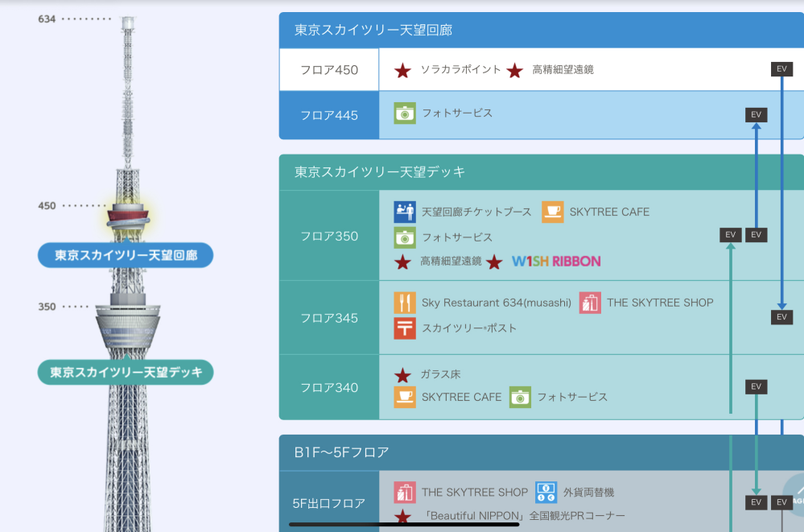This screenshot has height=532, width=804.
Task: Click フォトサービス text on フロア445
Action: coord(457,113)
